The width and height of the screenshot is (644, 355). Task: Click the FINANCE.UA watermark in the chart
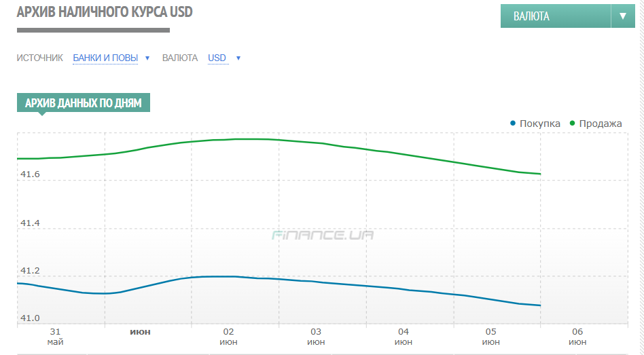pos(323,236)
